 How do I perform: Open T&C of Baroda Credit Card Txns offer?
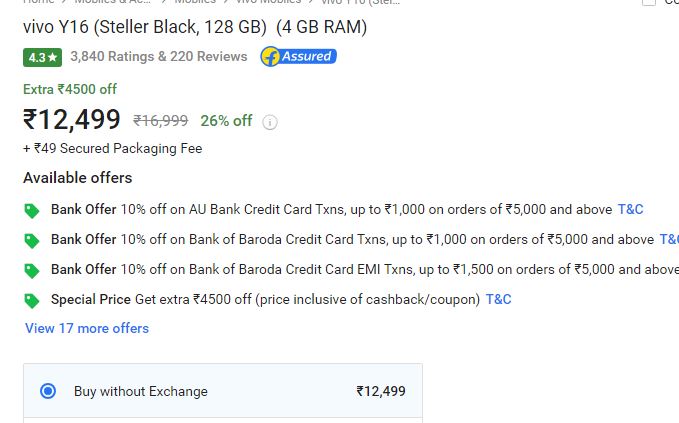[669, 239]
